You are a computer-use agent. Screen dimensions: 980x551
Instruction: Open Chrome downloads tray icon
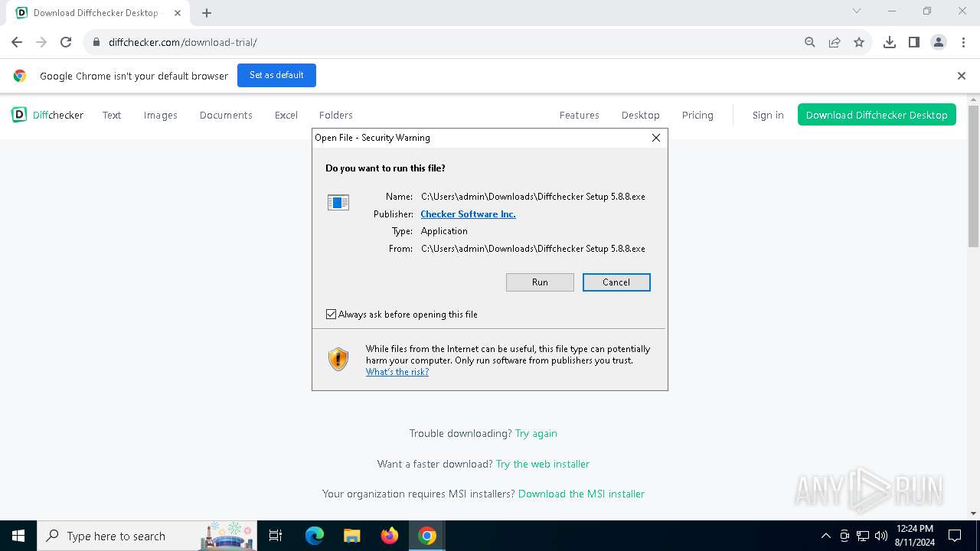tap(890, 42)
